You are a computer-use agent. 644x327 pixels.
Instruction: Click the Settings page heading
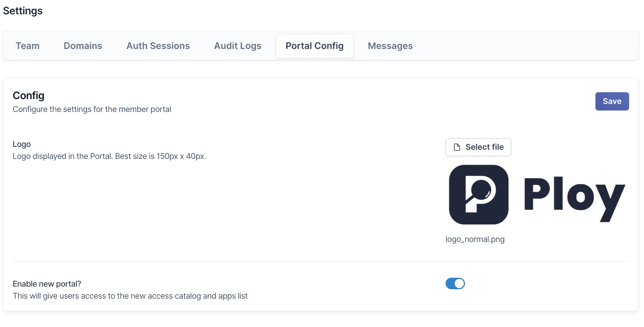(23, 11)
